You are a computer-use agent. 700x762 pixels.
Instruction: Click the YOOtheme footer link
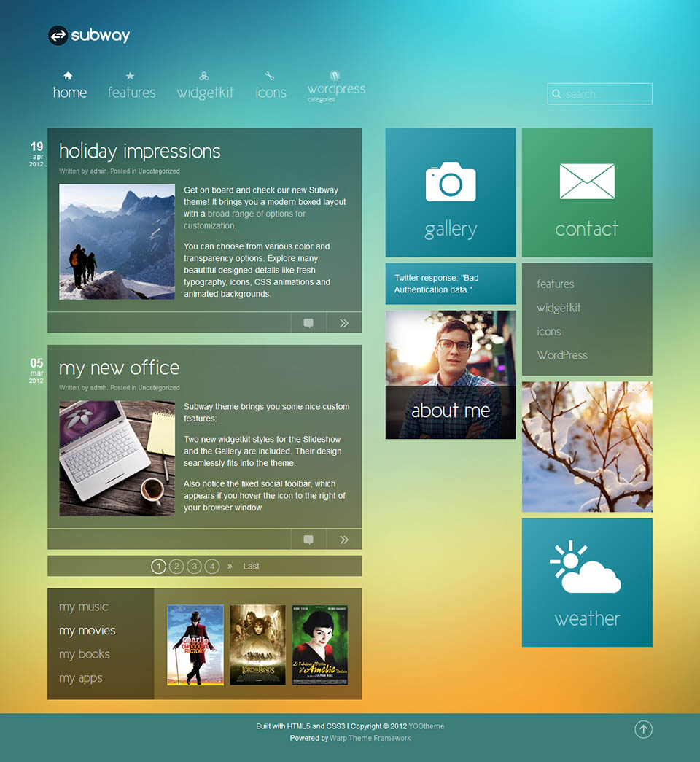[426, 726]
